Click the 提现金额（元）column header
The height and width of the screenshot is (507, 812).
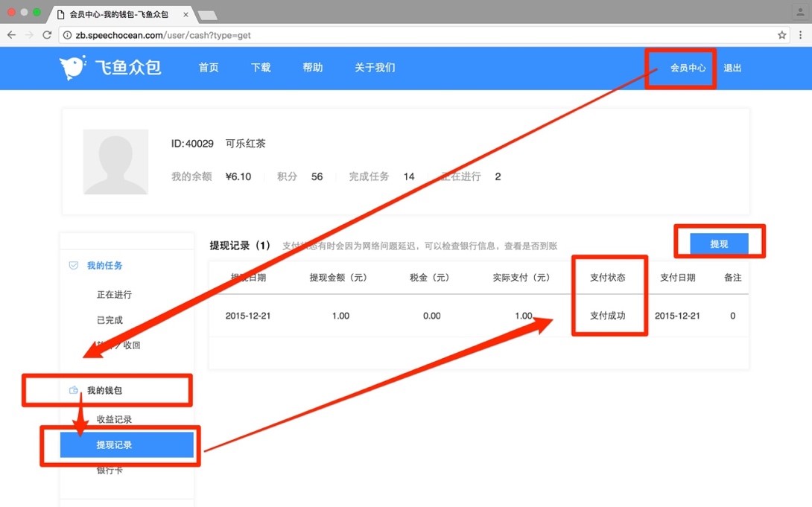(x=338, y=278)
